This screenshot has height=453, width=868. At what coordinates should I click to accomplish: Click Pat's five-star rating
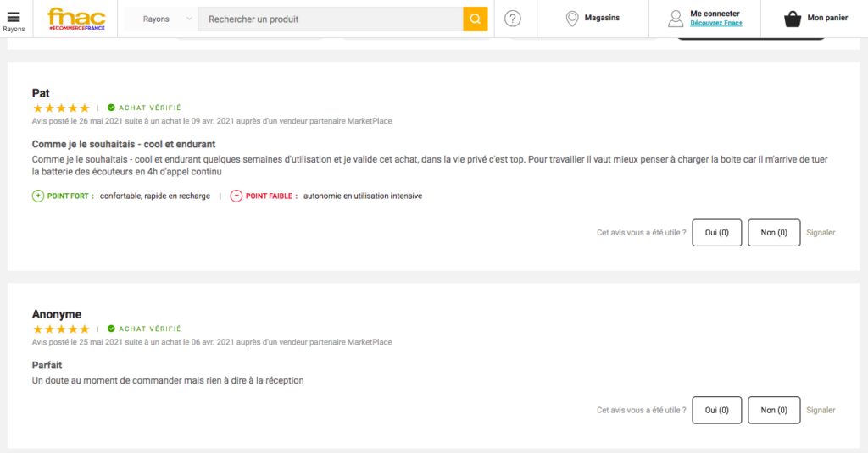[61, 108]
